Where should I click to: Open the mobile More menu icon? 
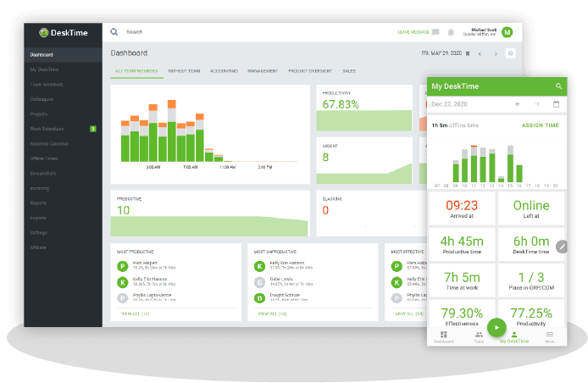click(550, 334)
